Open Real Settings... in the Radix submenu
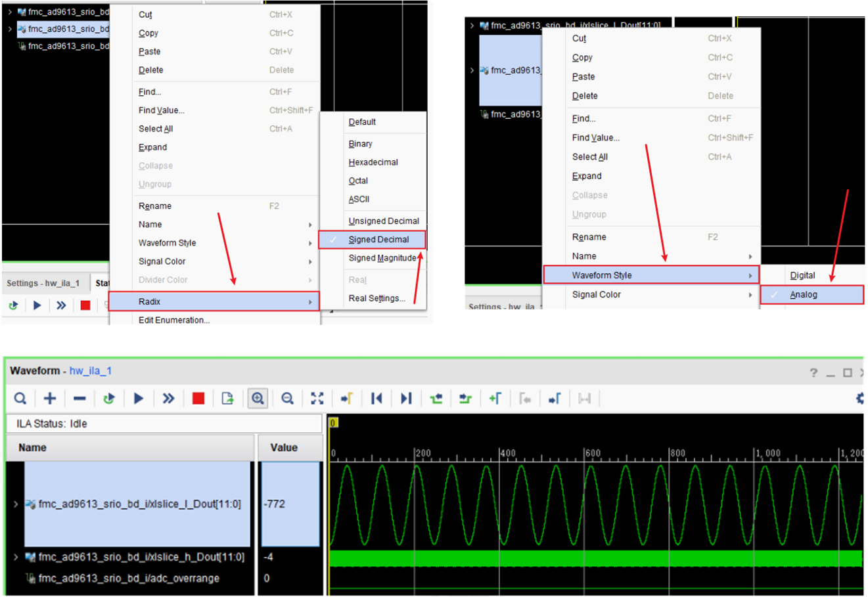Viewport: 868px width, 597px height. pos(377,298)
